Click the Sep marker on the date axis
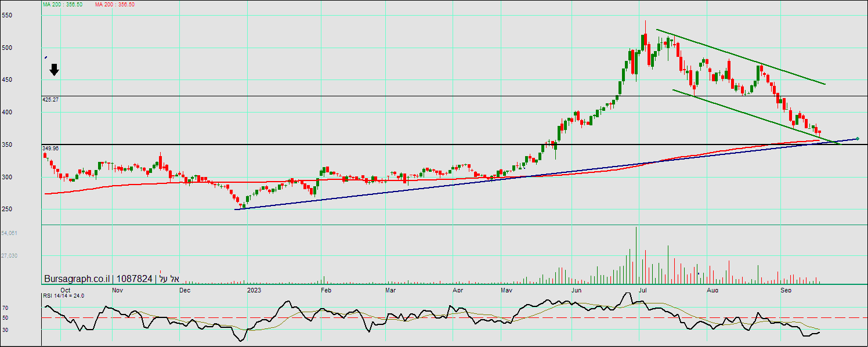The image size is (868, 347). click(786, 290)
